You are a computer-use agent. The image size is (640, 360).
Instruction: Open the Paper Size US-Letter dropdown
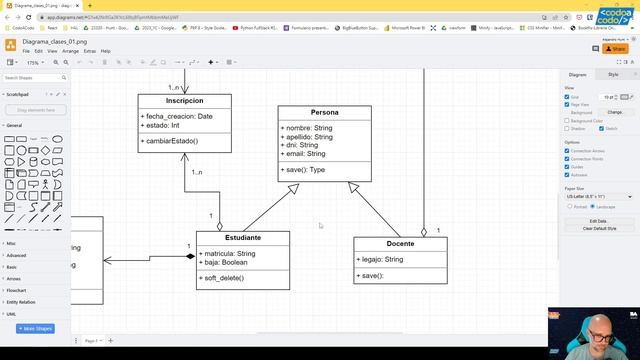[599, 197]
